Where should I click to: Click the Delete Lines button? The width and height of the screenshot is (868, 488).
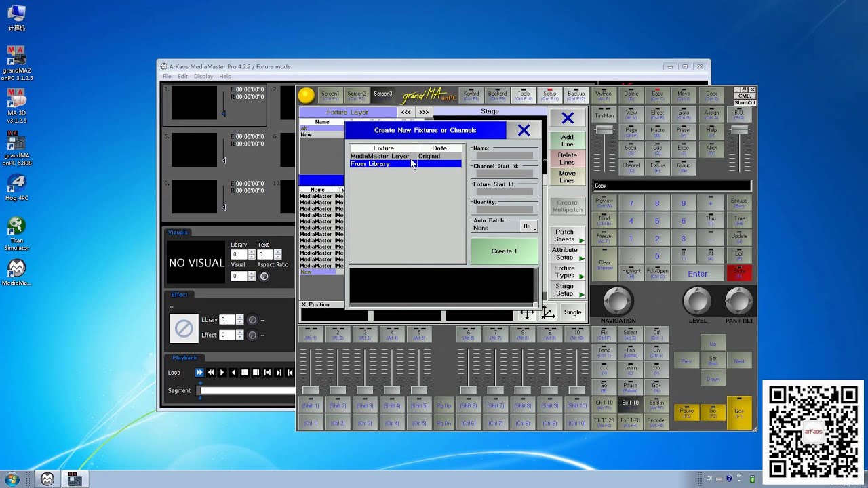pos(567,159)
